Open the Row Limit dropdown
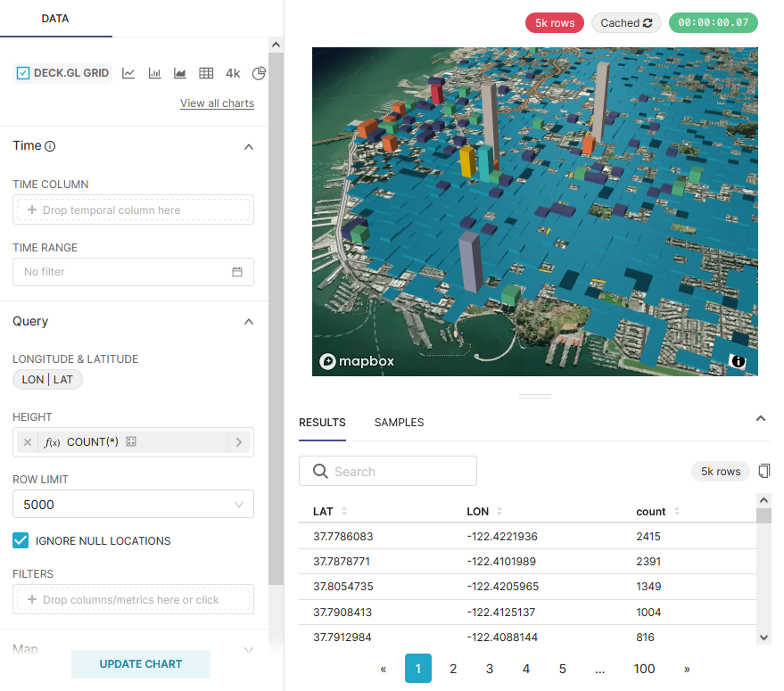 (x=133, y=505)
